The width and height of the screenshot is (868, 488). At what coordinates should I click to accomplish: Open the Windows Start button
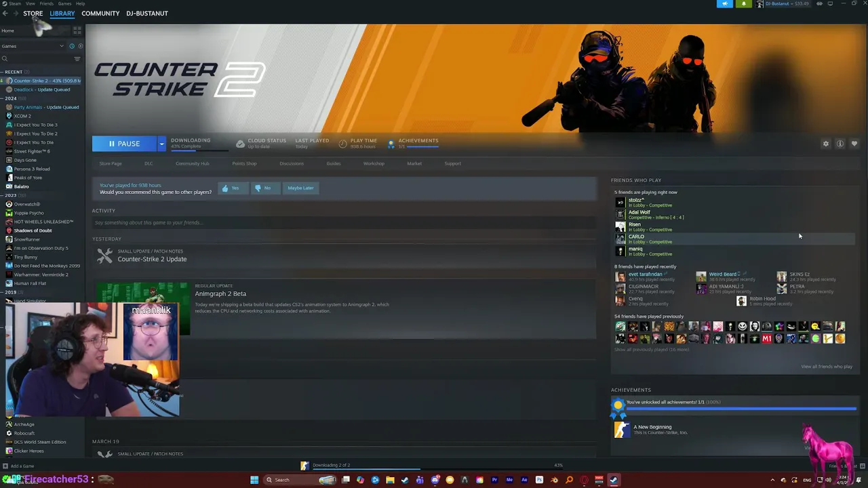(x=254, y=480)
